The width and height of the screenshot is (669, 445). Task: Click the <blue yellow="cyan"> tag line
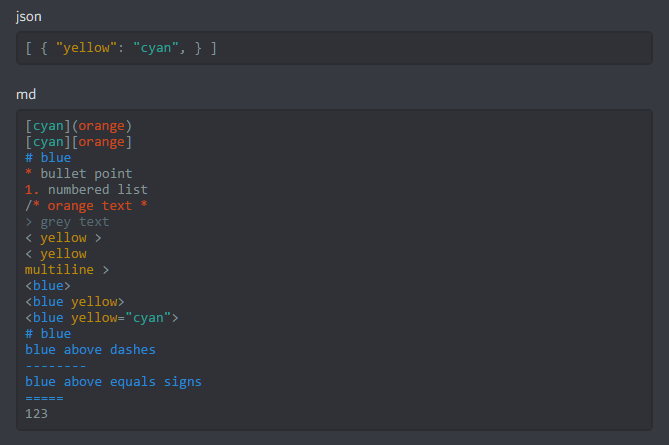click(x=101, y=317)
